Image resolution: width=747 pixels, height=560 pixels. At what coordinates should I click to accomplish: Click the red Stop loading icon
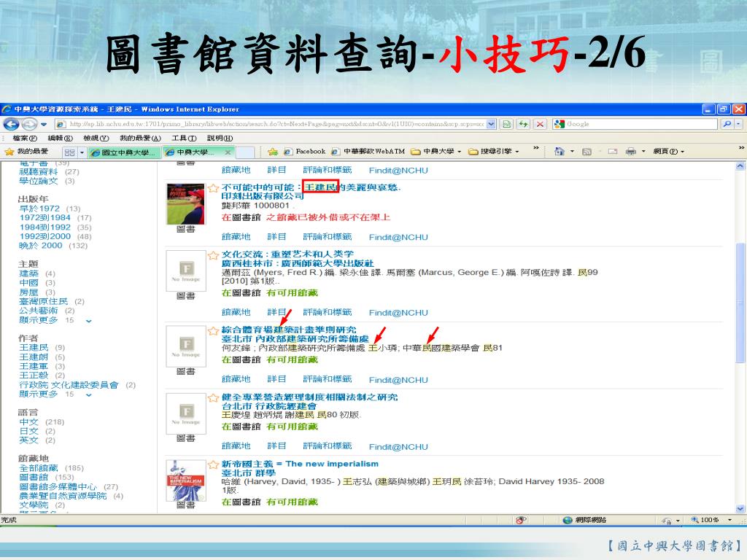tap(540, 124)
